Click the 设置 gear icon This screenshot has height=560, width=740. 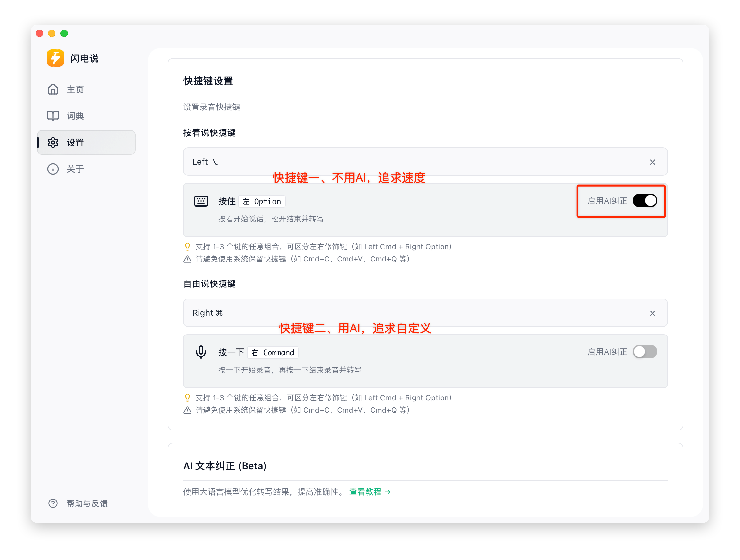[53, 143]
